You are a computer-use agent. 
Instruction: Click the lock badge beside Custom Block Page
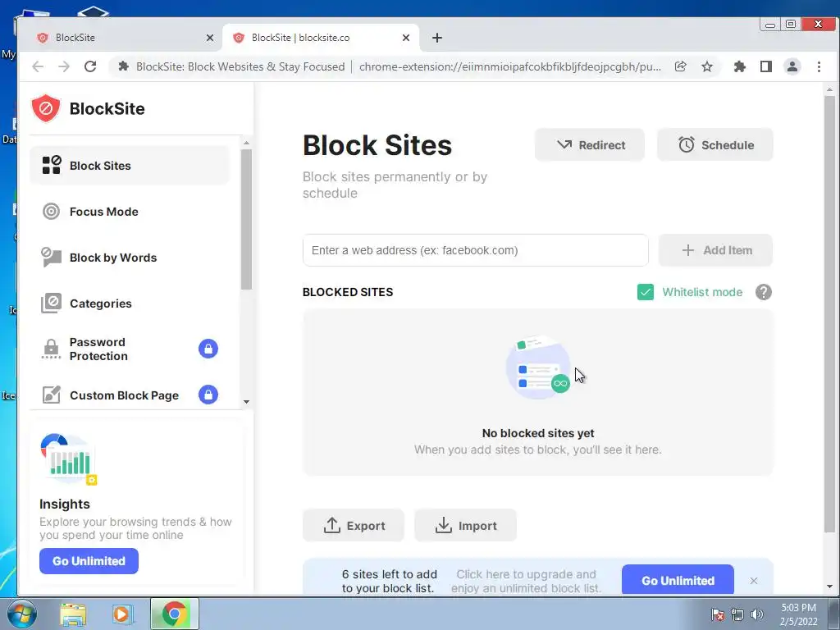208,395
